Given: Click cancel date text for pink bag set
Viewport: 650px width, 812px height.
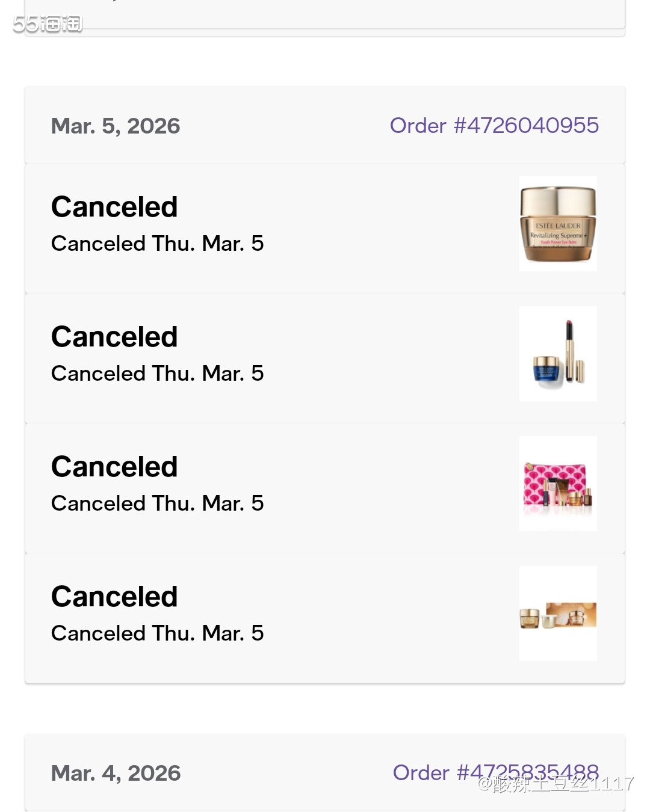Looking at the screenshot, I should [x=157, y=503].
